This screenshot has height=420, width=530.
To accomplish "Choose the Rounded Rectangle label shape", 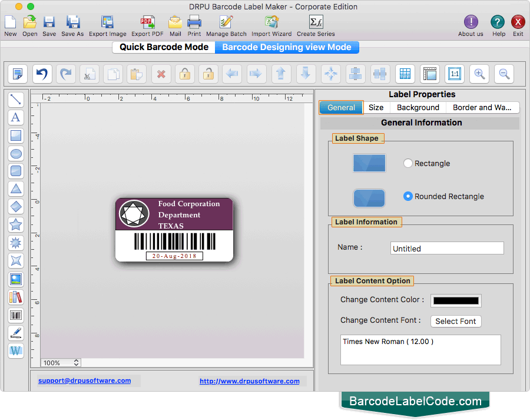I will click(x=408, y=196).
